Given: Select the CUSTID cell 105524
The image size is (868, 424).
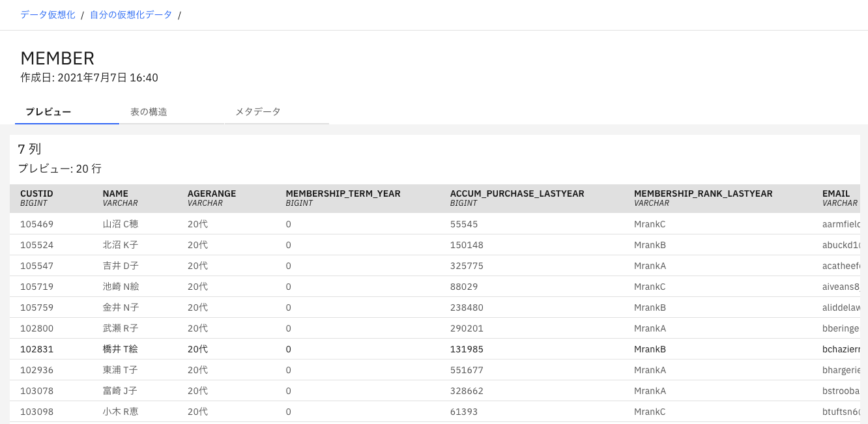Looking at the screenshot, I should pyautogui.click(x=37, y=245).
